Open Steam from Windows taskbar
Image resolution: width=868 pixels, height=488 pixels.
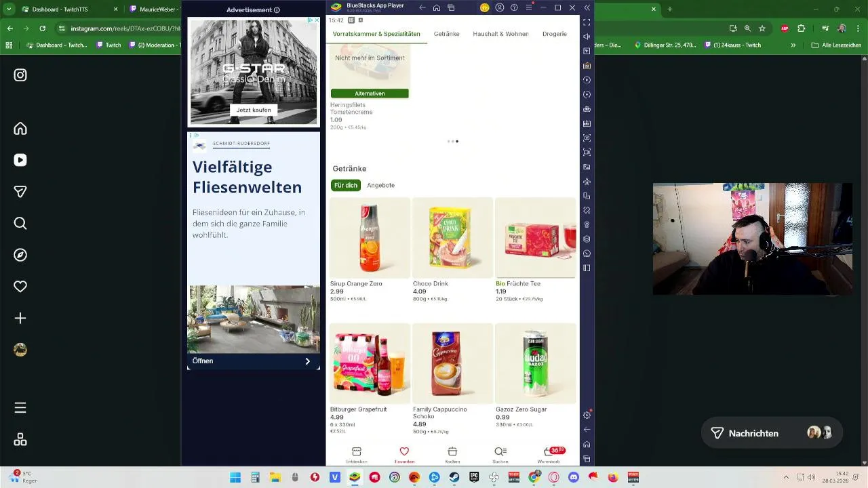click(454, 477)
